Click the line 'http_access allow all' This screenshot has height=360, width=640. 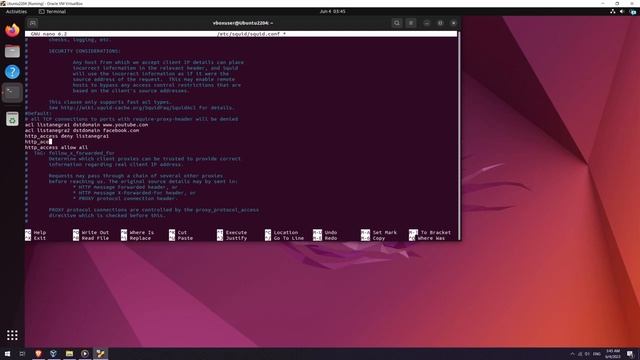point(56,147)
